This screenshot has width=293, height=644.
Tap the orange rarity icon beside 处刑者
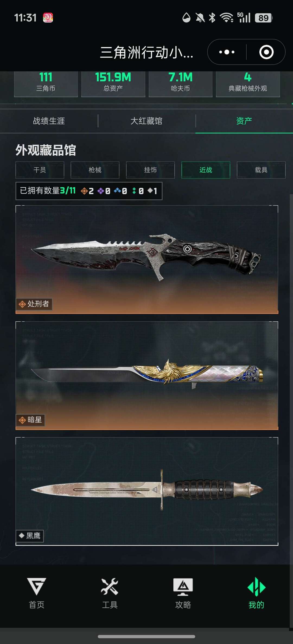pos(22,304)
